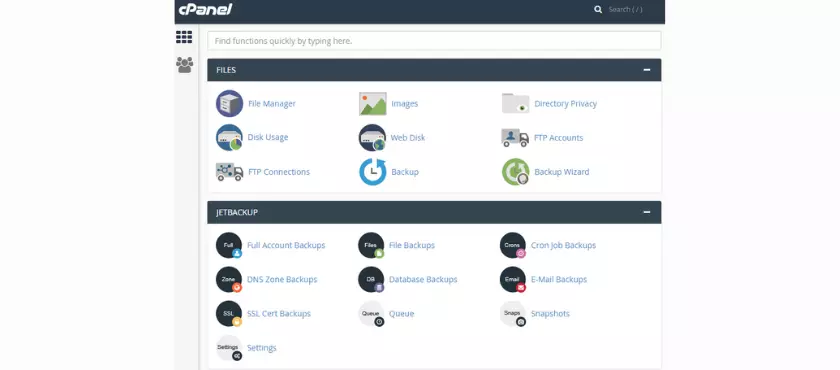Click the FTP Accounts truck icon
The width and height of the screenshot is (840, 370).
click(x=515, y=138)
